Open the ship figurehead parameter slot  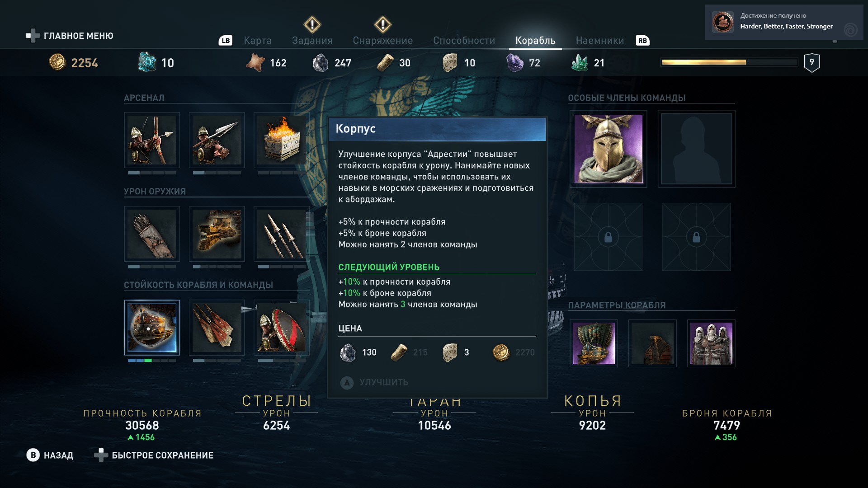coord(652,343)
